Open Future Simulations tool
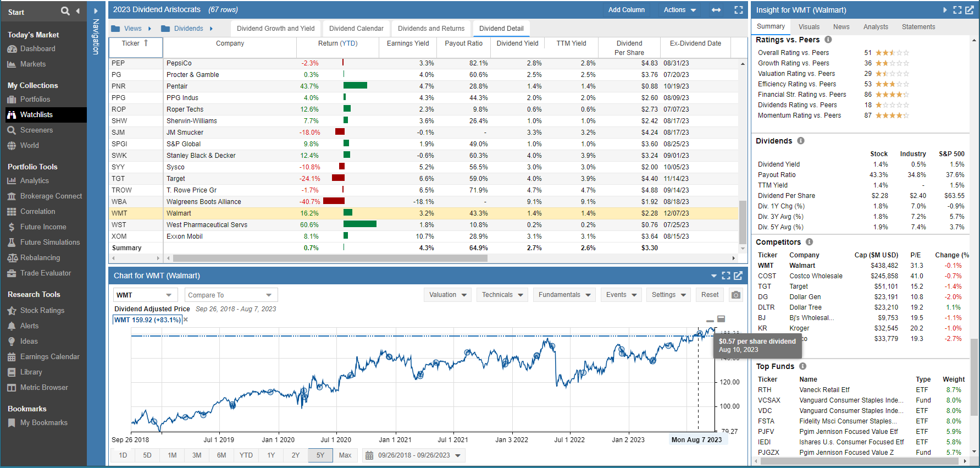 click(49, 242)
